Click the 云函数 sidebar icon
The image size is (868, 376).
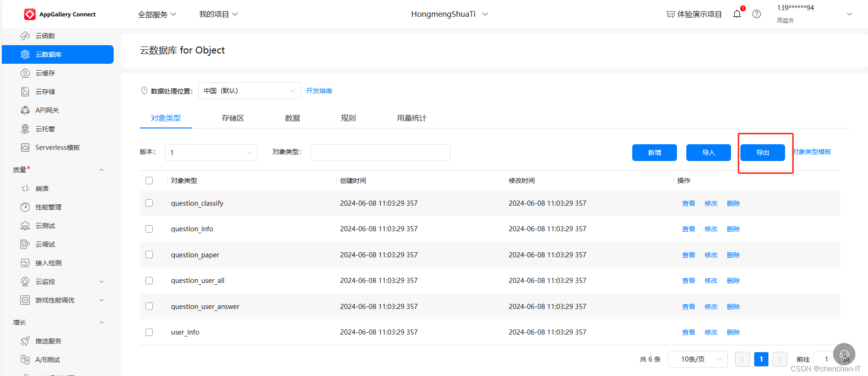pyautogui.click(x=25, y=36)
